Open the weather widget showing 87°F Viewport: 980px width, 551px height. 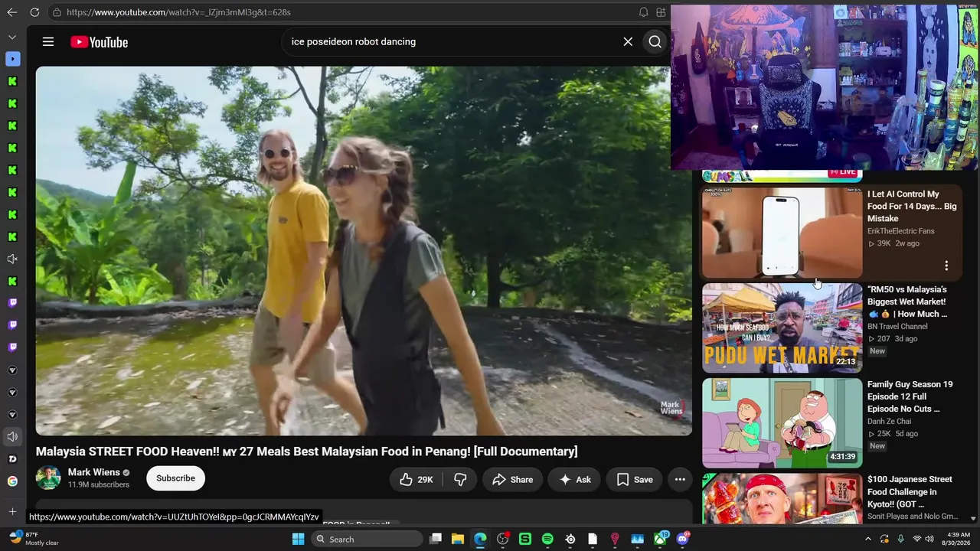tap(34, 539)
